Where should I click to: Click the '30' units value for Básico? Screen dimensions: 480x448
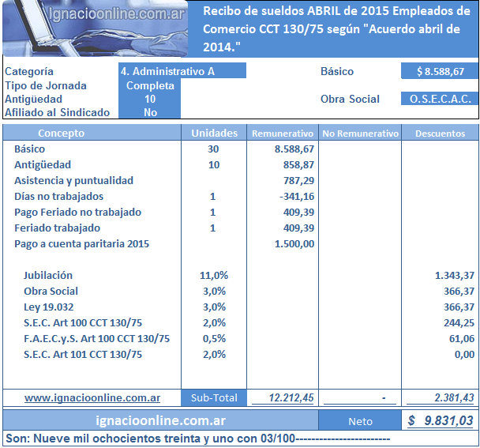pyautogui.click(x=213, y=149)
